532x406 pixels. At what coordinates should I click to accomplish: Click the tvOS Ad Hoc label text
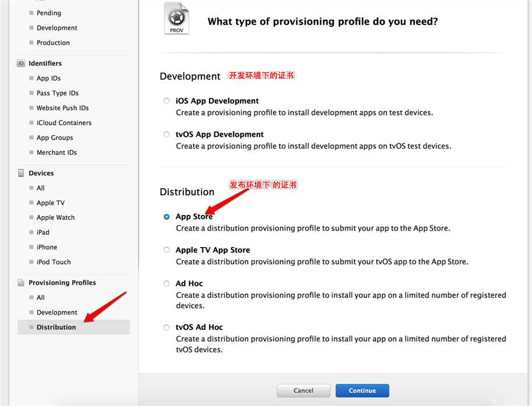(199, 327)
